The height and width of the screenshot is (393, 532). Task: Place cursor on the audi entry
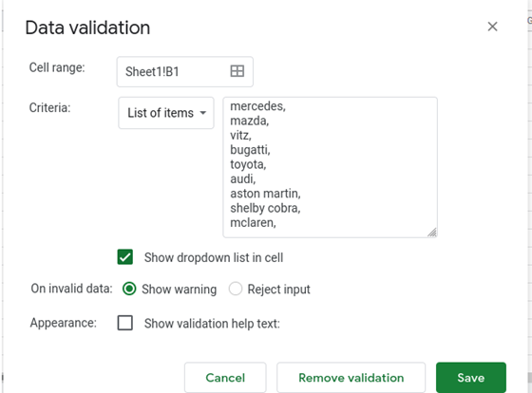tap(242, 178)
